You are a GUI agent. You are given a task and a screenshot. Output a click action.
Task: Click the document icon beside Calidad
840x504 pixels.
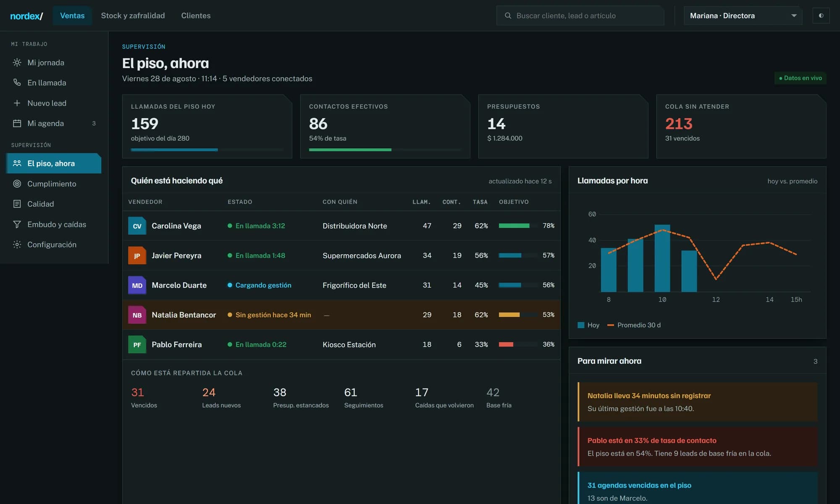(x=17, y=204)
